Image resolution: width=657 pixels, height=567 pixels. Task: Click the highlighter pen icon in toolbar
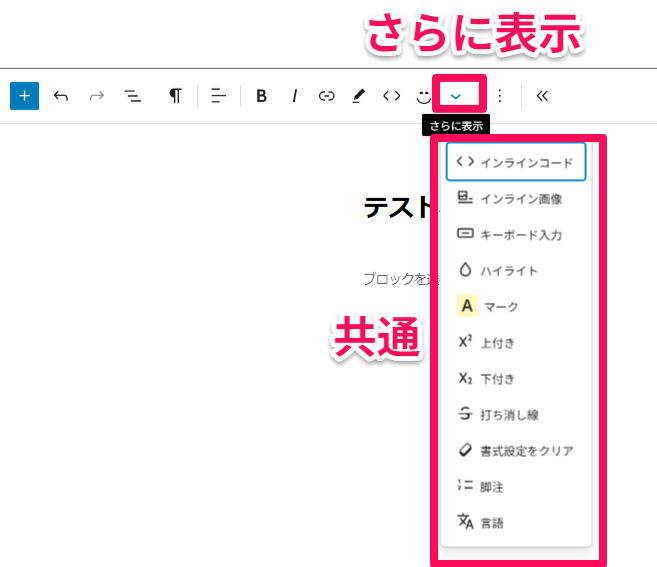tap(358, 96)
